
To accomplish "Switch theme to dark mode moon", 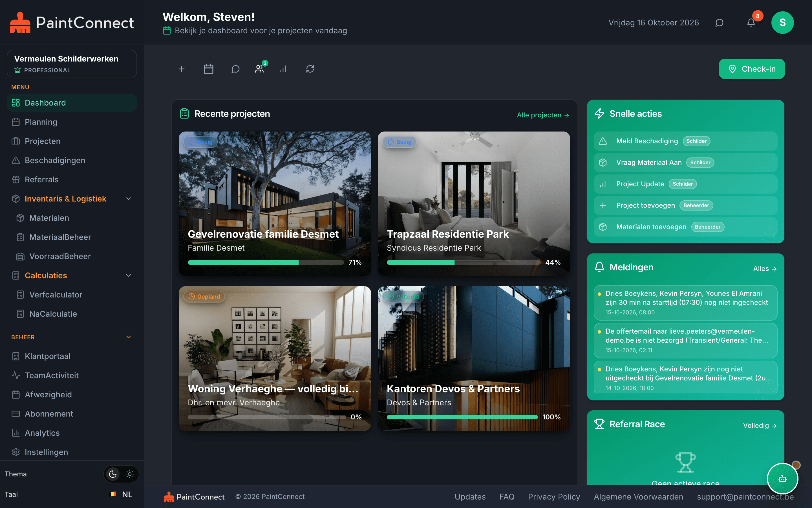I will (x=113, y=474).
